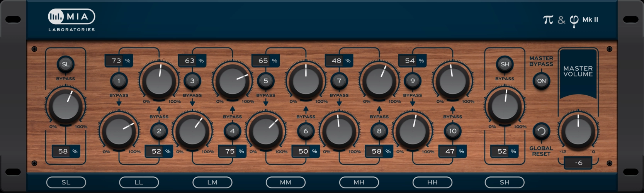Image resolution: width=644 pixels, height=193 pixels.
Task: Select the HH band tab
Action: 432,182
